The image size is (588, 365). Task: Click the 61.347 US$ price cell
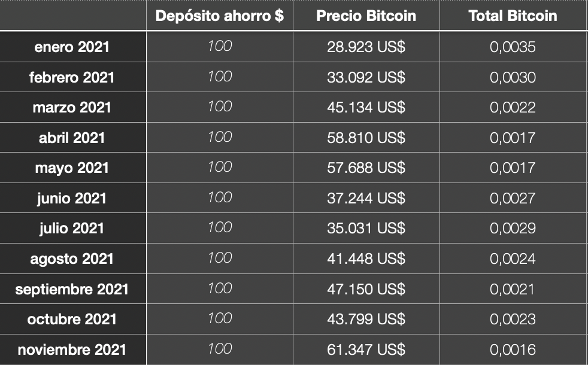point(366,349)
